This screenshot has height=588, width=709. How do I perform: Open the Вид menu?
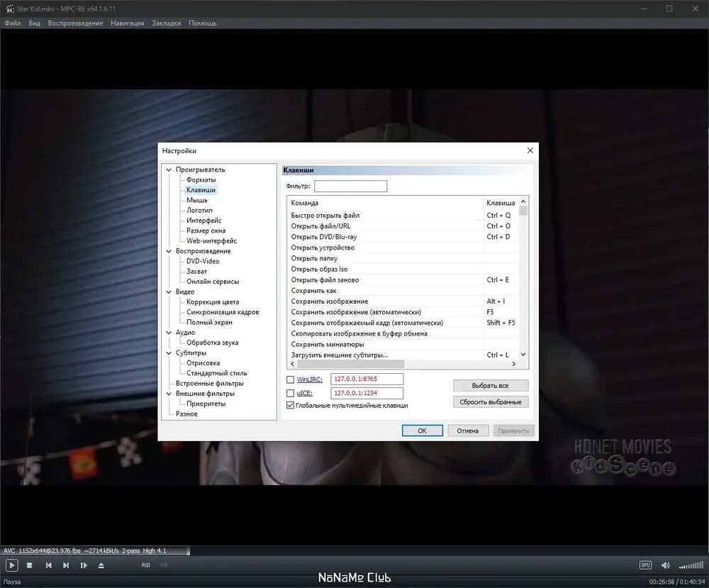(34, 23)
